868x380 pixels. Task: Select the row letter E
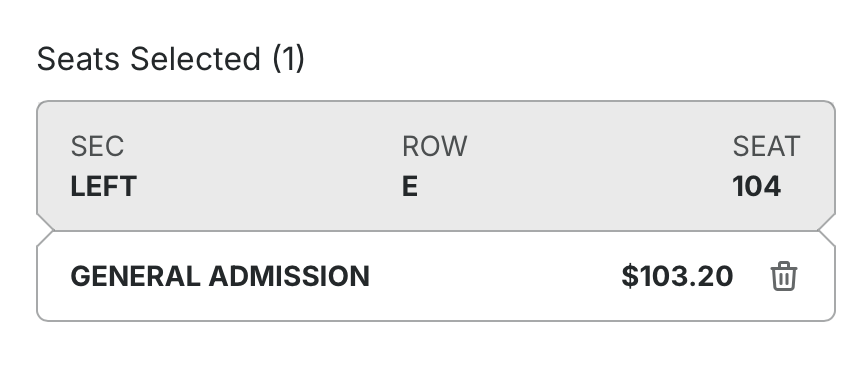coord(410,186)
